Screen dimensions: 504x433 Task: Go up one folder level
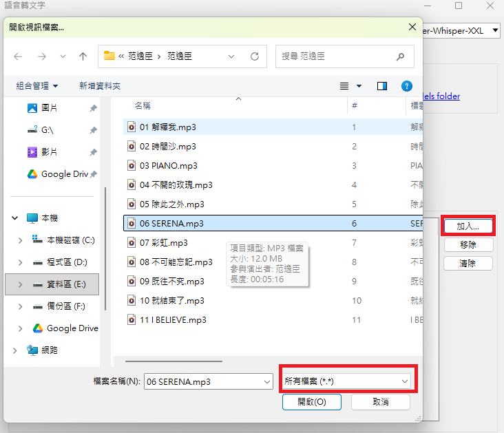tap(83, 56)
